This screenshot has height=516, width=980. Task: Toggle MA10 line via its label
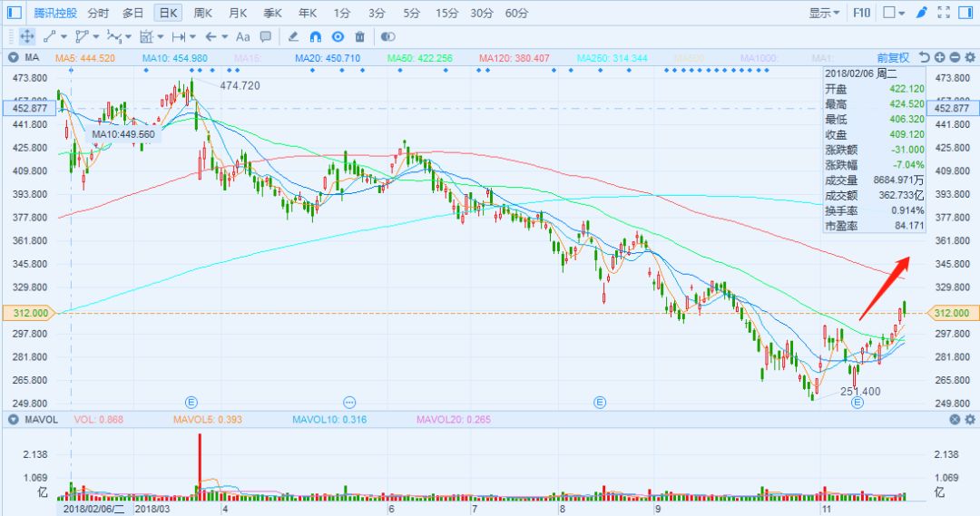175,58
